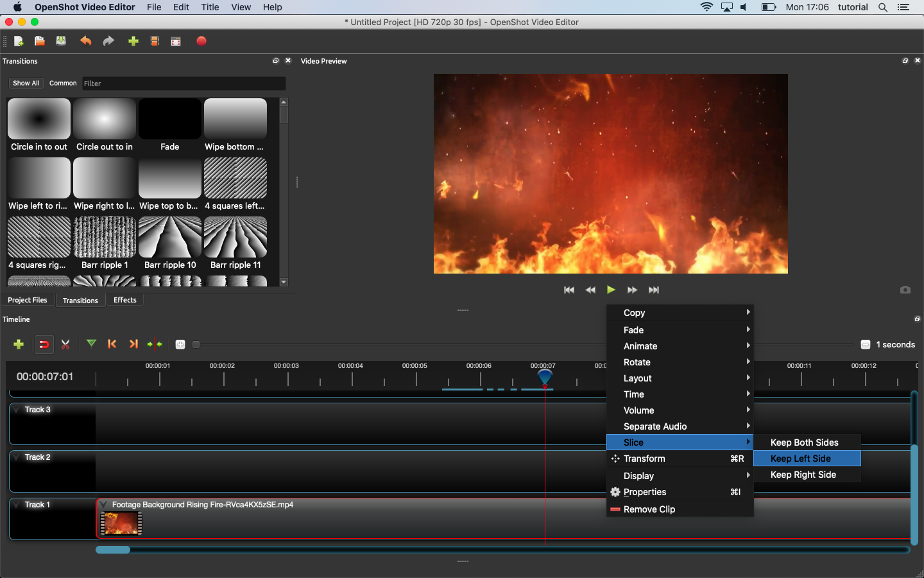Select Remove Clip in the context menu
Viewport: 924px width, 578px height.
[649, 509]
